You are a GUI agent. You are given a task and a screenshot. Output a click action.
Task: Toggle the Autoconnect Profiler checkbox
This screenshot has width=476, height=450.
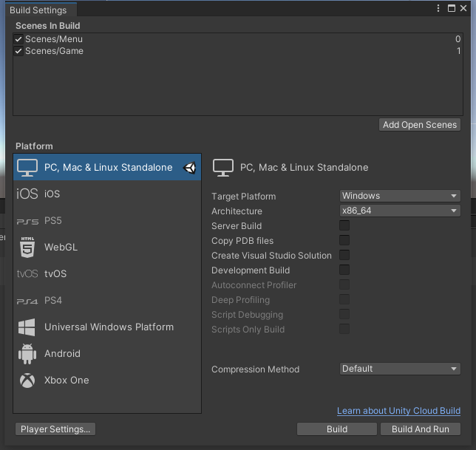tap(344, 284)
